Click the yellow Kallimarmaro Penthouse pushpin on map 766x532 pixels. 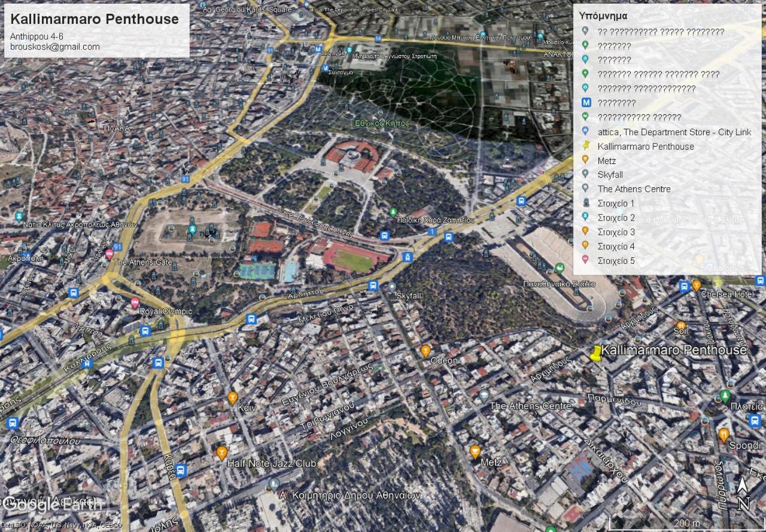click(595, 354)
